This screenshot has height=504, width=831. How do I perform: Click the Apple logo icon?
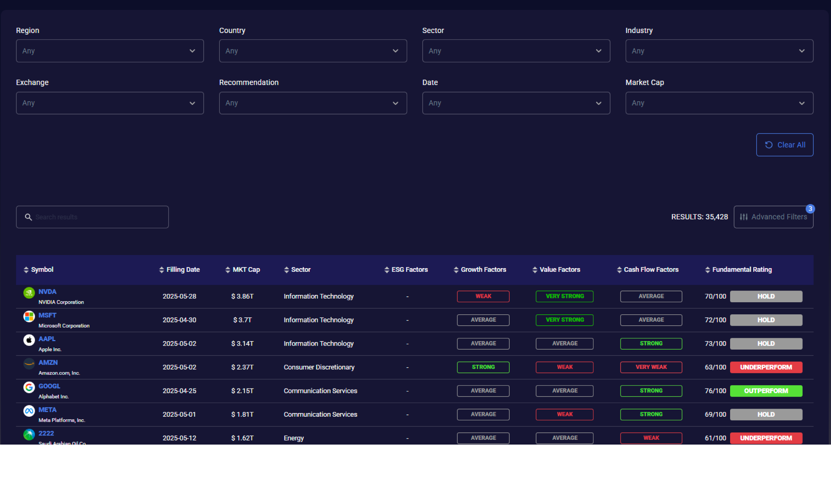tap(29, 340)
